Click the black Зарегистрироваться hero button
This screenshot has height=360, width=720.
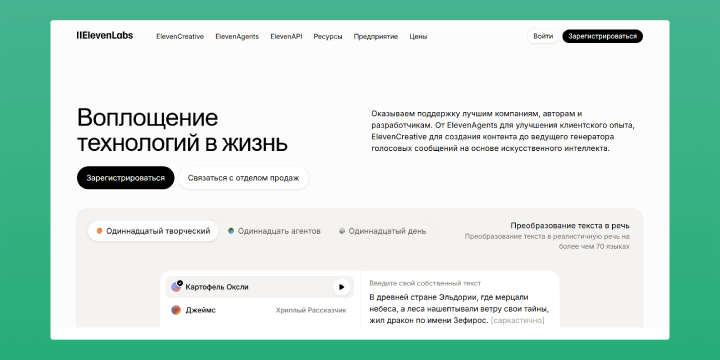pos(126,178)
